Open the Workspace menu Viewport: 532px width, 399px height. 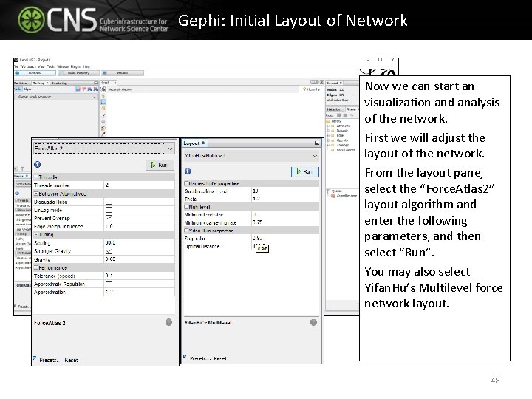click(x=28, y=66)
